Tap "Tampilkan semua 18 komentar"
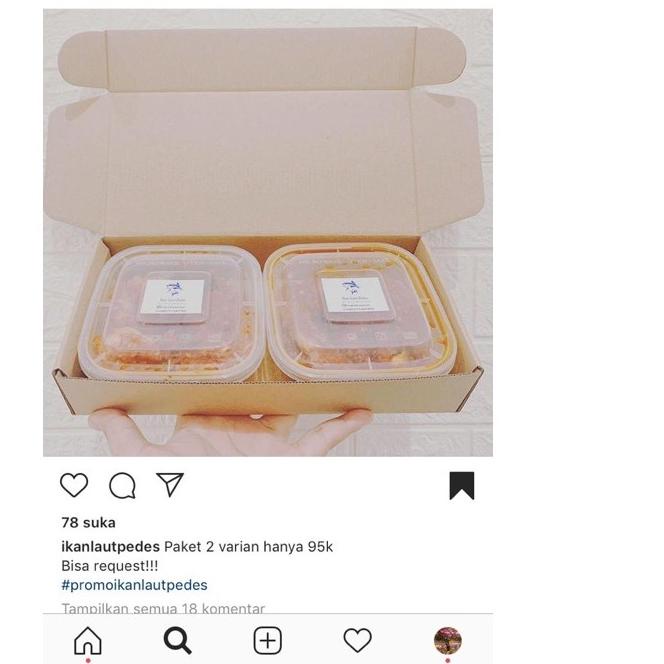Screen dimensions: 664x664 click(x=163, y=608)
